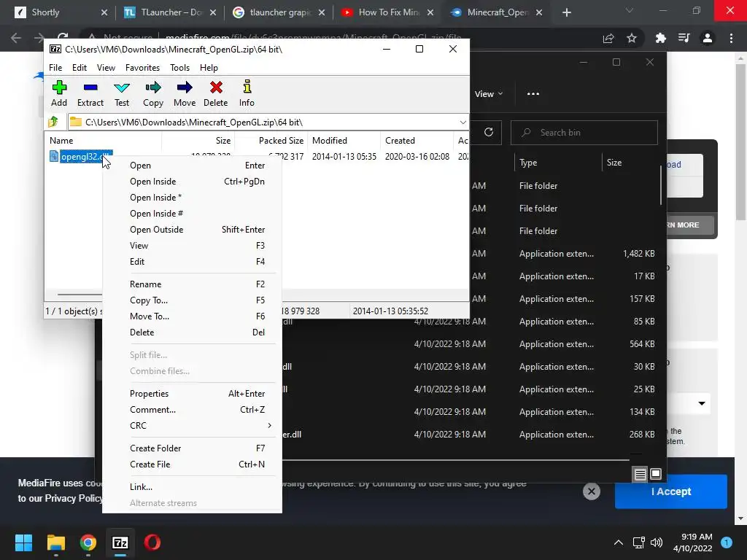This screenshot has width=747, height=560.
Task: Open the Chrome tab search dropdown
Action: click(630, 10)
